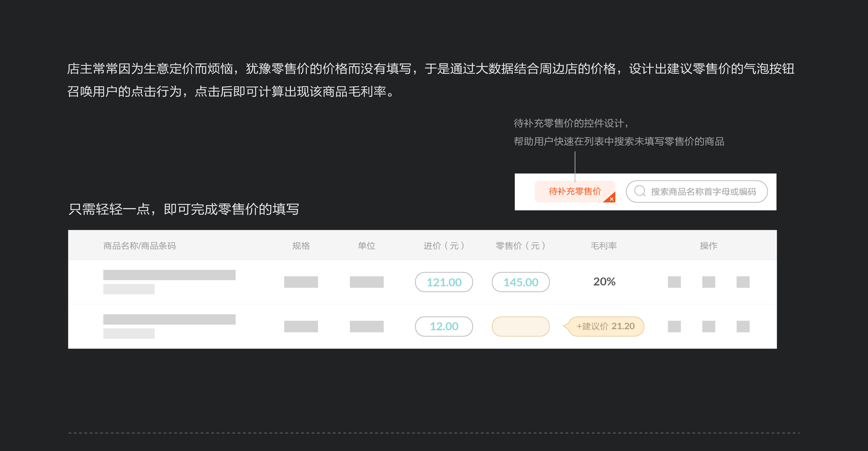This screenshot has height=451, width=868.
Task: Open the second row product name placeholder
Action: tap(169, 319)
